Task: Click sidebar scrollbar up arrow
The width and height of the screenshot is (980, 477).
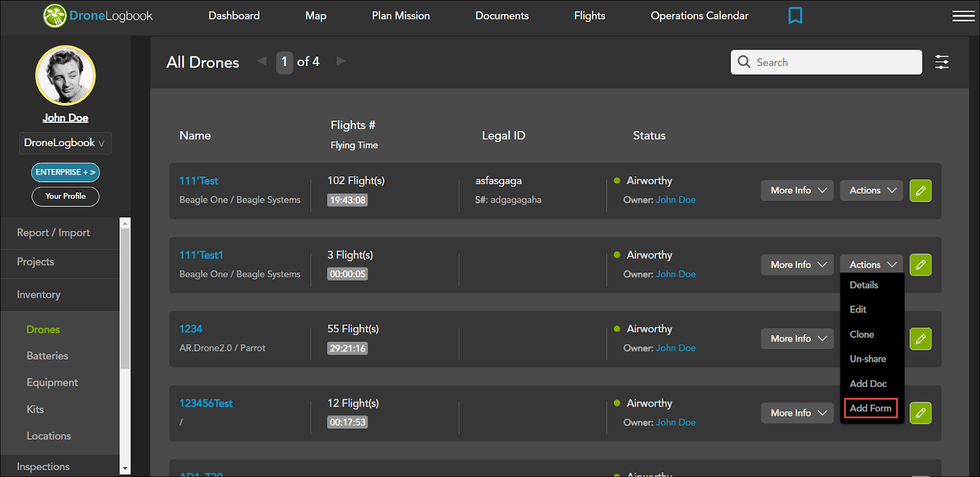Action: point(125,223)
